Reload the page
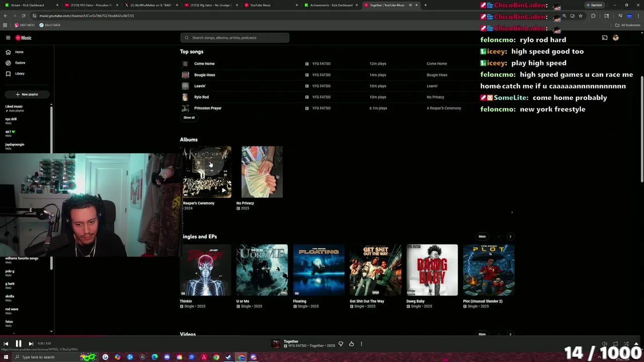Image resolution: width=644 pixels, height=362 pixels. (24, 16)
